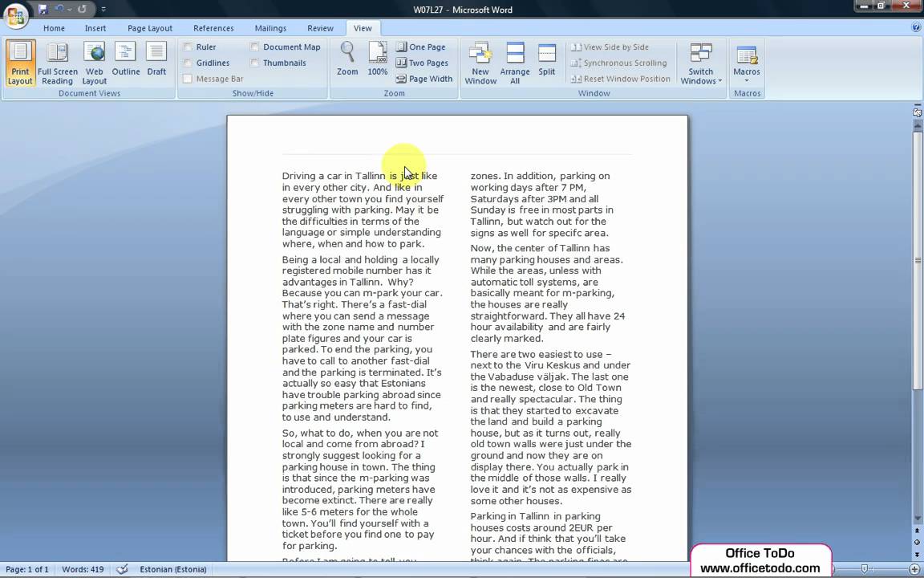
Task: Click the Zoom In plus button
Action: pos(914,569)
